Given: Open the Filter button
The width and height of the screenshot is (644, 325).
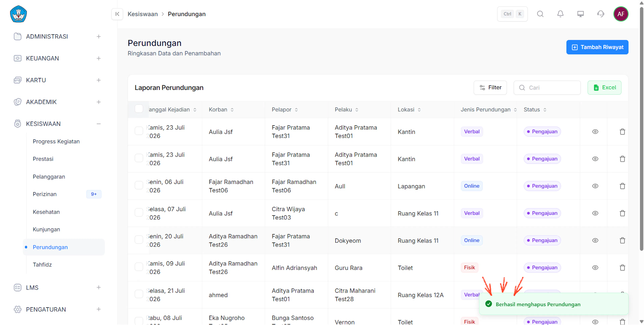Looking at the screenshot, I should point(490,88).
